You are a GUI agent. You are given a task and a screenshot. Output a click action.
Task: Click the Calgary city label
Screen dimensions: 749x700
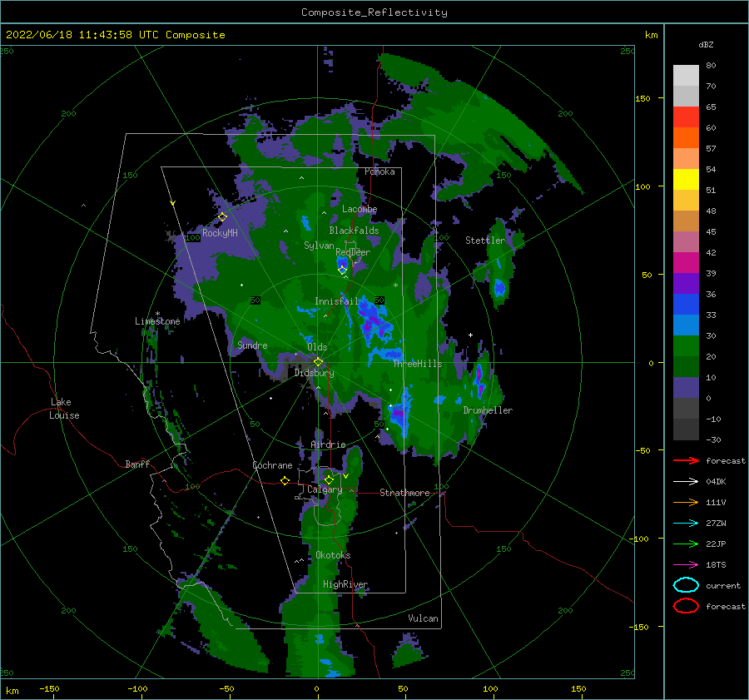(325, 489)
